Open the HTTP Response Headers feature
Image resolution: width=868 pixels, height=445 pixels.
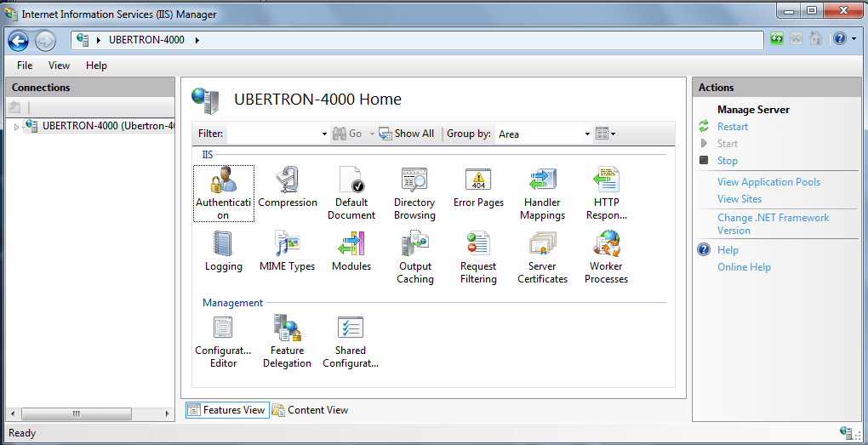point(606,193)
